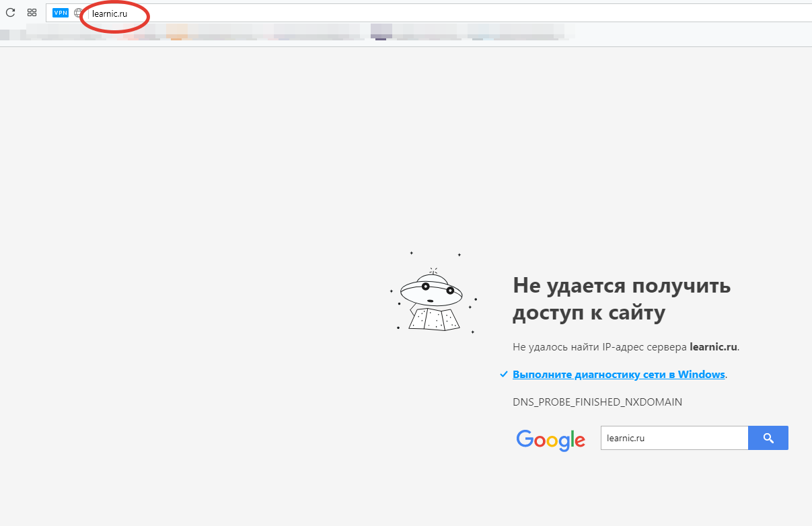Screen dimensions: 812x526
Task: Click the Google logo
Action: pos(550,439)
